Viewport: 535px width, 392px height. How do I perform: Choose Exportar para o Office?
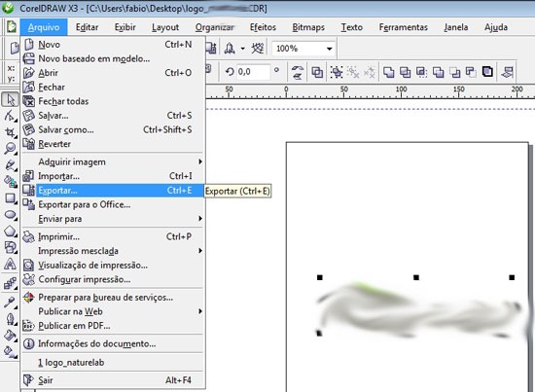click(x=113, y=204)
